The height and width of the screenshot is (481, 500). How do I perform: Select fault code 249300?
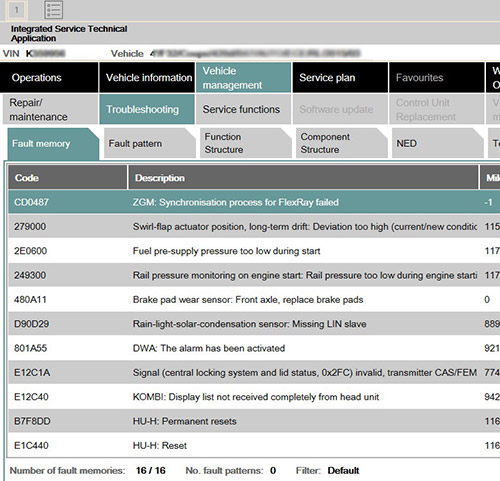coord(30,275)
